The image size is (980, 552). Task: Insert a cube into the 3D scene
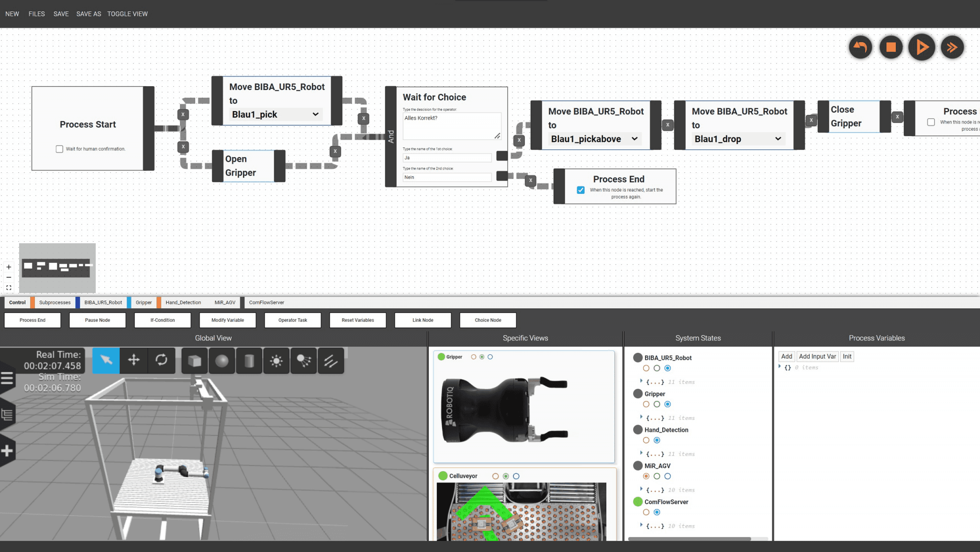pyautogui.click(x=194, y=360)
